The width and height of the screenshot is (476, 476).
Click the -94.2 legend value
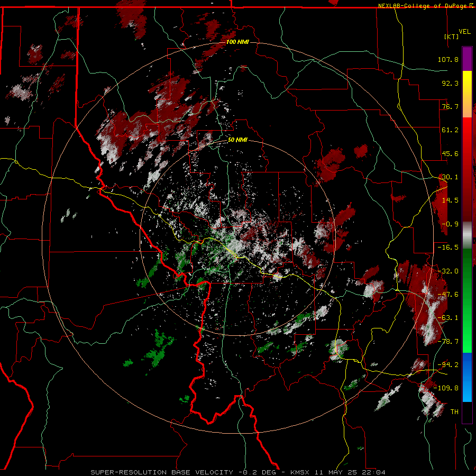click(x=448, y=365)
